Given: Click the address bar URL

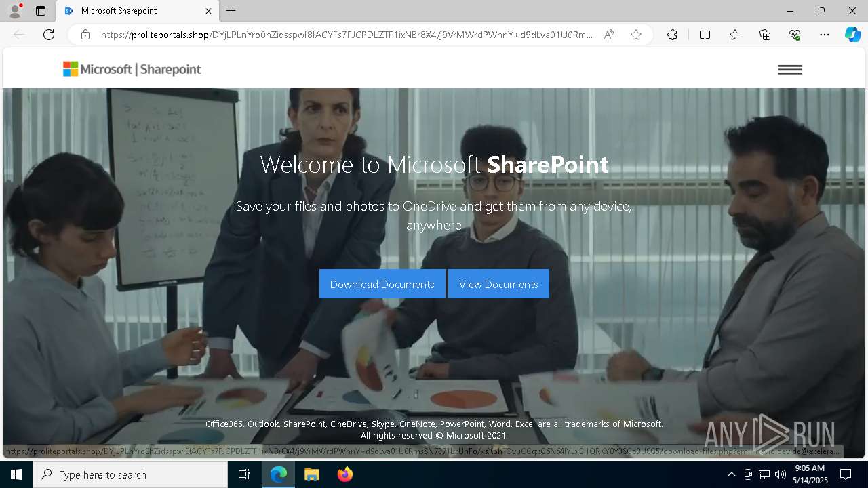Looking at the screenshot, I should tap(347, 35).
